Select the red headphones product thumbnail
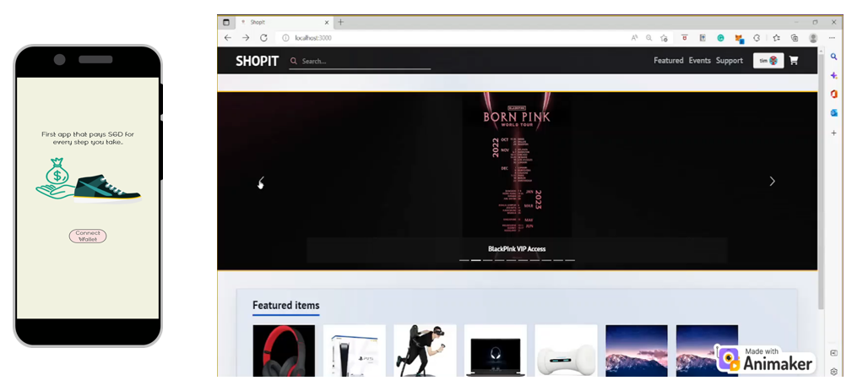868x386 pixels. (x=284, y=351)
